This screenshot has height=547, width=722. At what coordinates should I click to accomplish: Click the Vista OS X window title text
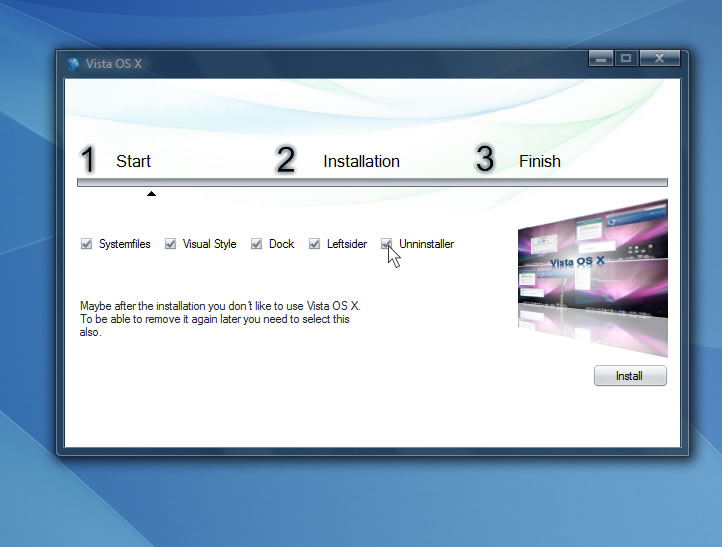[114, 64]
